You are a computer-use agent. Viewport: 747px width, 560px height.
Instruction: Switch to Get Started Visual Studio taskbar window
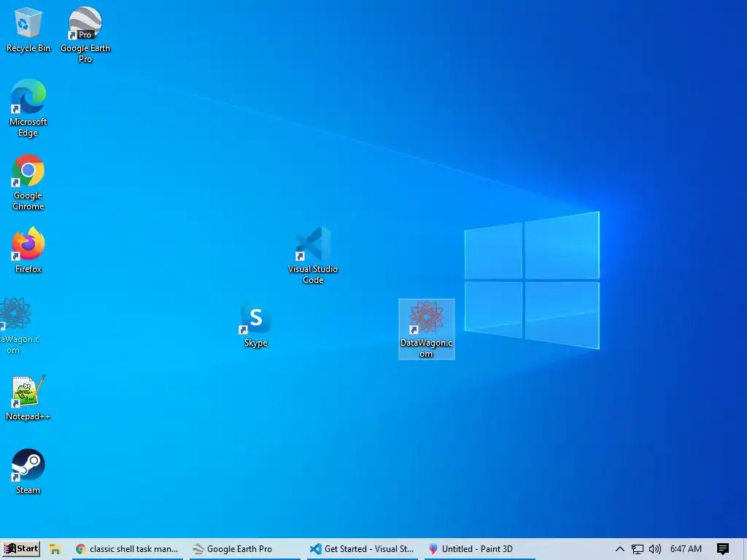363,549
